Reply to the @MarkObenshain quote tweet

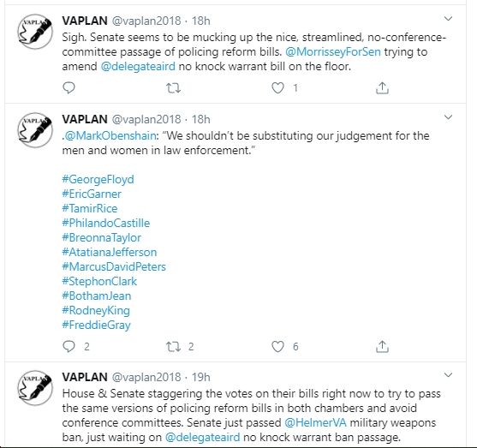pyautogui.click(x=69, y=346)
